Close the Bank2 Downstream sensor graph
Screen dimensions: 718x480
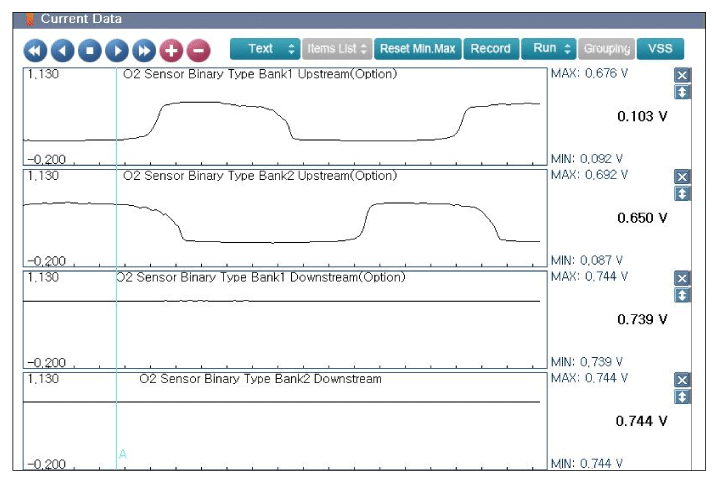(683, 380)
